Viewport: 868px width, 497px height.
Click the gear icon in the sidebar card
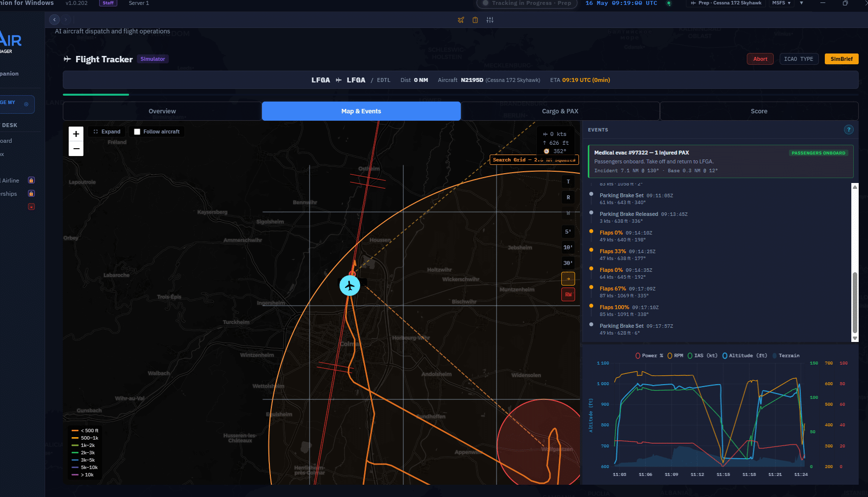tap(26, 104)
